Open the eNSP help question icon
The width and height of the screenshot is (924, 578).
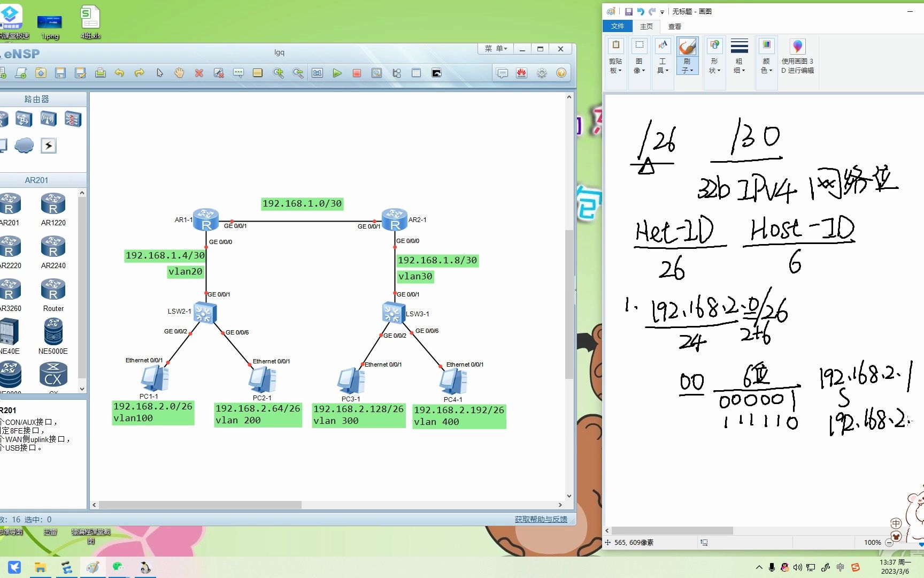pos(561,73)
